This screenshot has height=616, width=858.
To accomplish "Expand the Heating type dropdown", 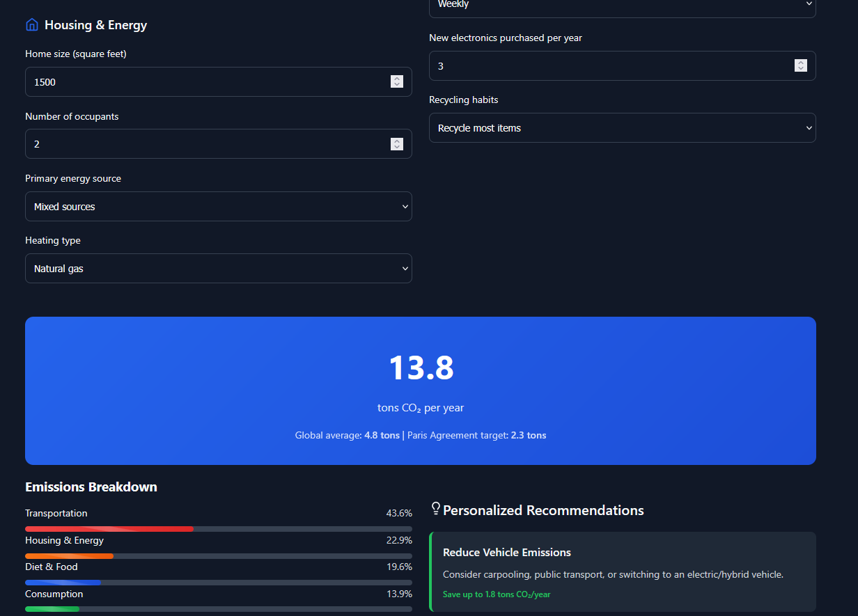I will [x=219, y=268].
